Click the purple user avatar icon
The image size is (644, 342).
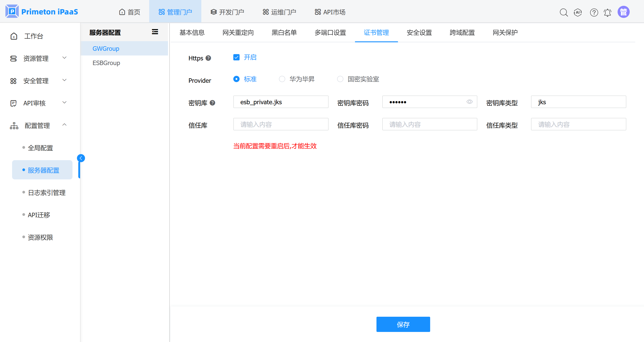pos(623,12)
